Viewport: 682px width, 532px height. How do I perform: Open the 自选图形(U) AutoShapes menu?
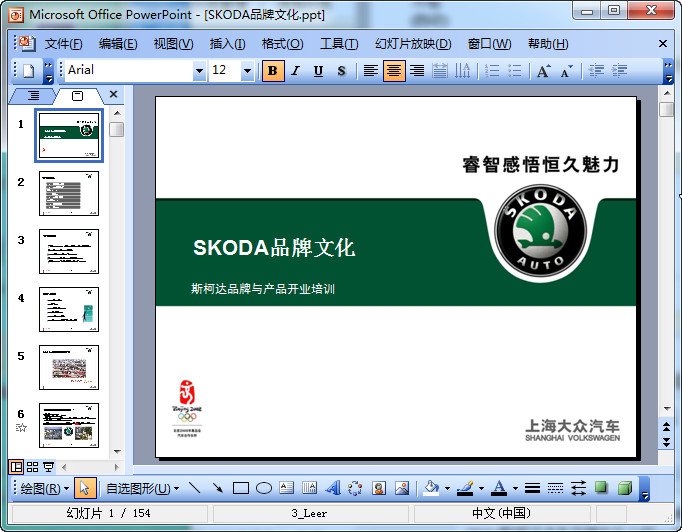tap(143, 489)
